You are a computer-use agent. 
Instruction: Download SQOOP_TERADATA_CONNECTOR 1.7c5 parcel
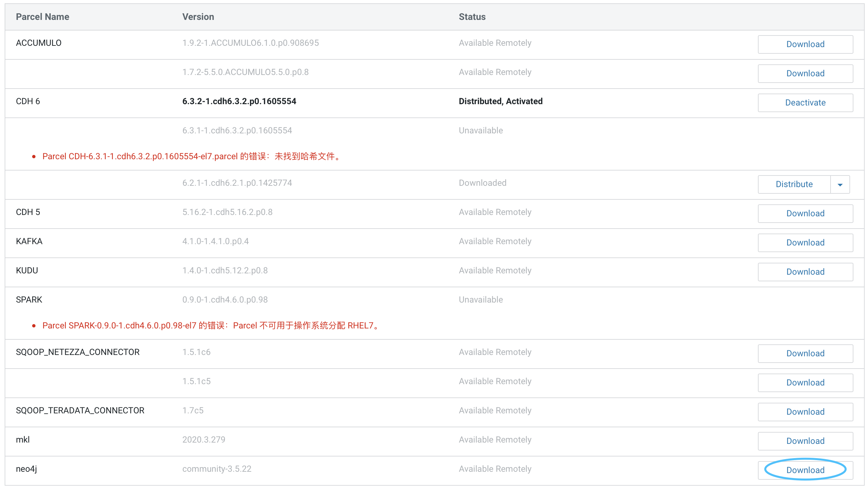pyautogui.click(x=805, y=412)
